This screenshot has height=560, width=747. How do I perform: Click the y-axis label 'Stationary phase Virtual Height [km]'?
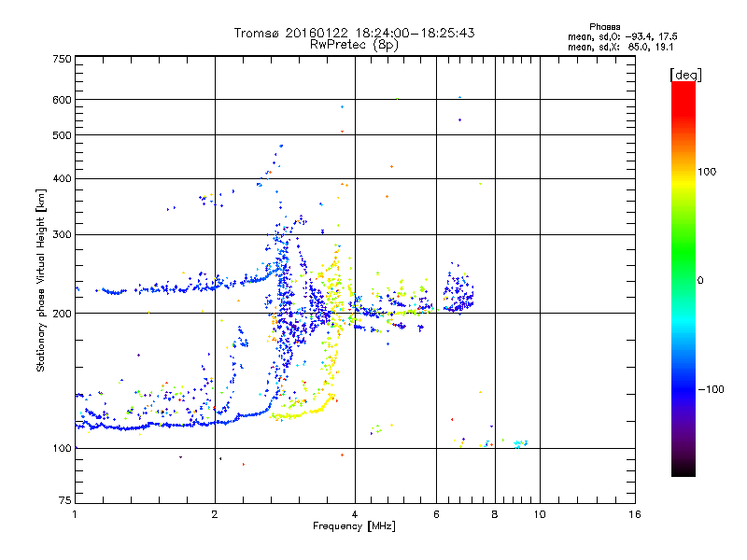pyautogui.click(x=40, y=281)
